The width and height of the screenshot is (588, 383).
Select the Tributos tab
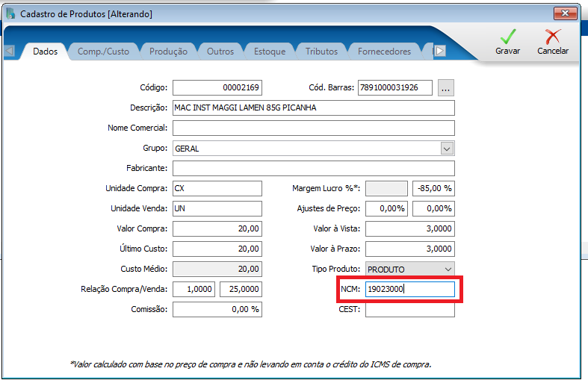pos(321,52)
